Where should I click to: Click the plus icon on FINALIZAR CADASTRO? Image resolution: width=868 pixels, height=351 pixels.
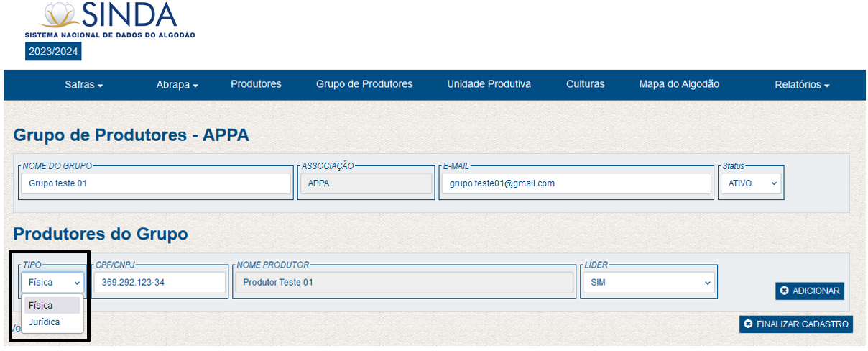[x=749, y=324]
